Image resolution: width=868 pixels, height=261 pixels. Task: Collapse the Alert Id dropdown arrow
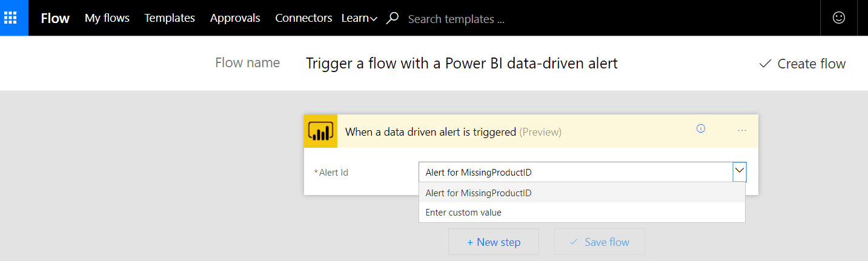[739, 172]
